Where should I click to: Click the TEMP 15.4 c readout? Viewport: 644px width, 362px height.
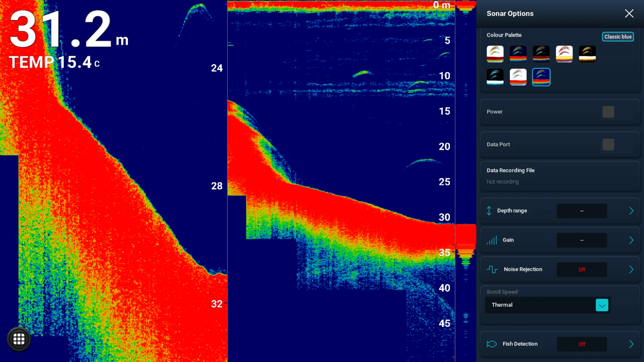pos(54,62)
